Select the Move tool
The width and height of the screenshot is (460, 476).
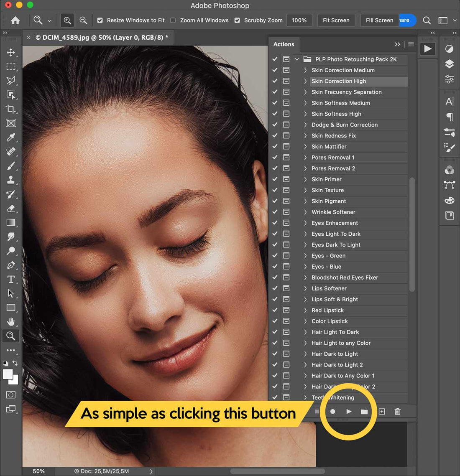pyautogui.click(x=11, y=53)
